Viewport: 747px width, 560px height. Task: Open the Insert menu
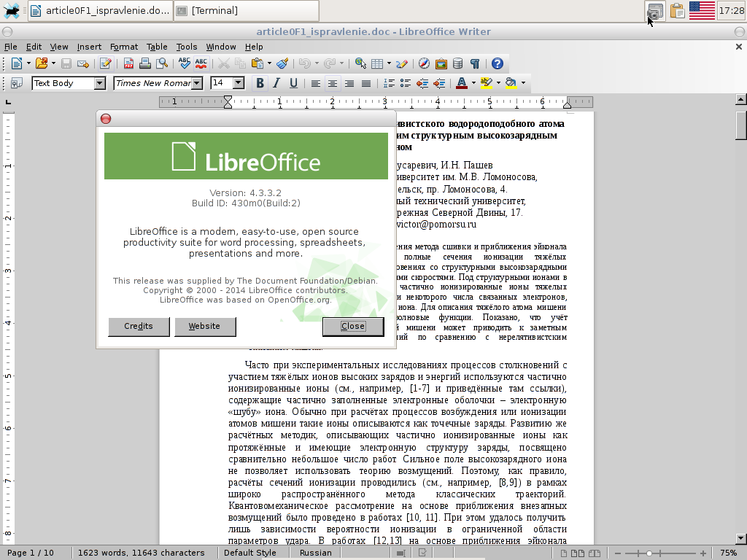click(89, 47)
